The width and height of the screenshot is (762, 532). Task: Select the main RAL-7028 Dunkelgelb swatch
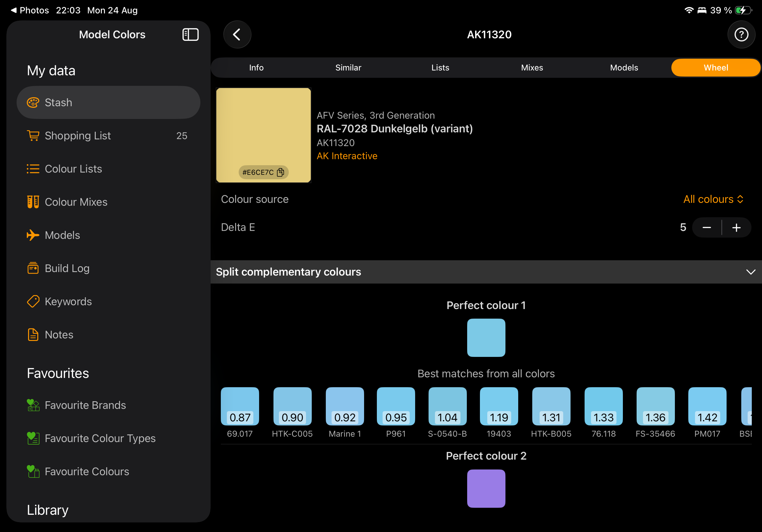pos(264,135)
